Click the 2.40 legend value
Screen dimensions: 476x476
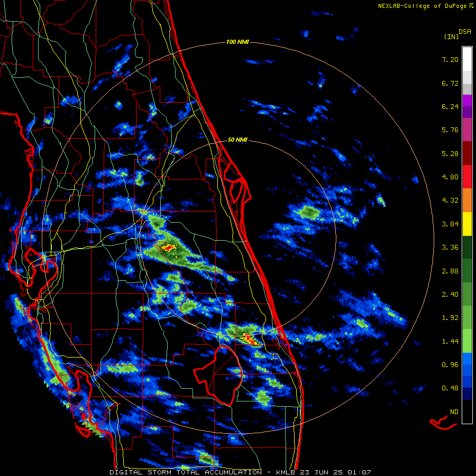(450, 295)
